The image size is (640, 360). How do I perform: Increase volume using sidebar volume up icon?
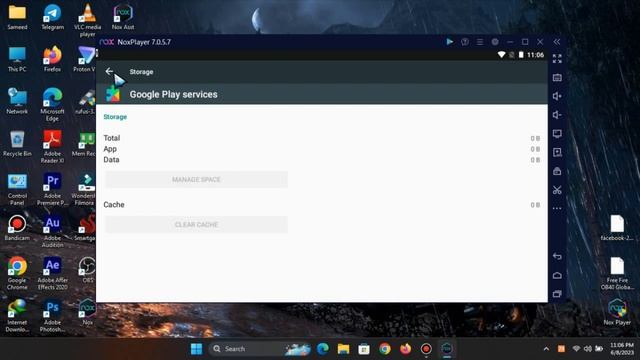[x=557, y=96]
